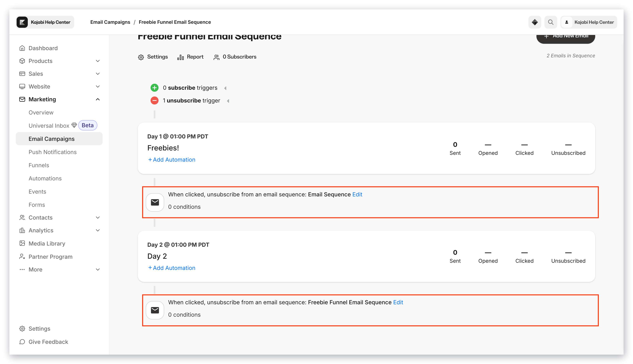Open Forms in sidebar
The height and width of the screenshot is (364, 633).
[x=37, y=205]
